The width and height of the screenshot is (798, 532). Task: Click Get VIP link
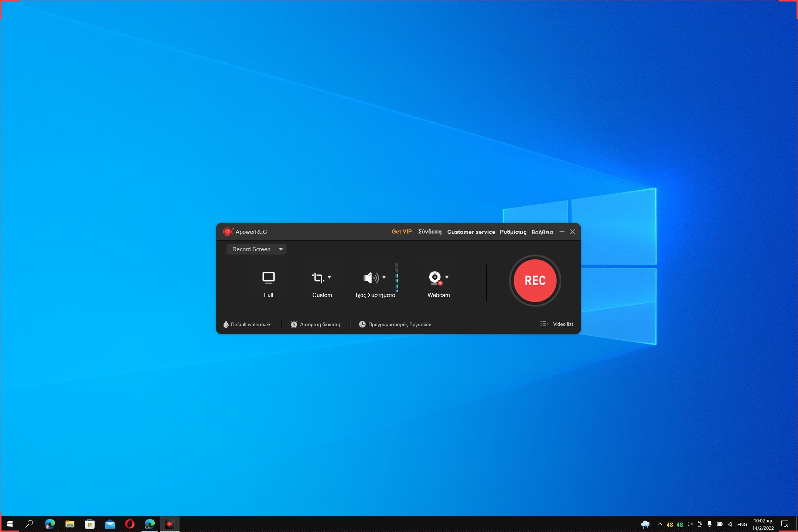[401, 232]
